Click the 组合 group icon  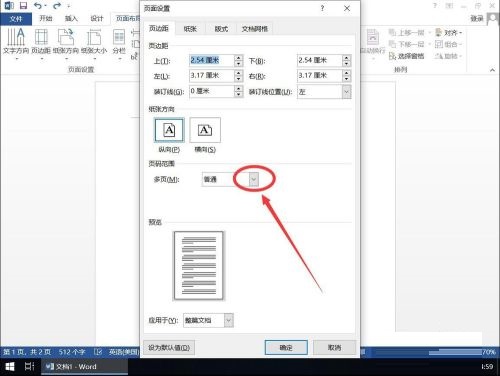click(x=439, y=44)
